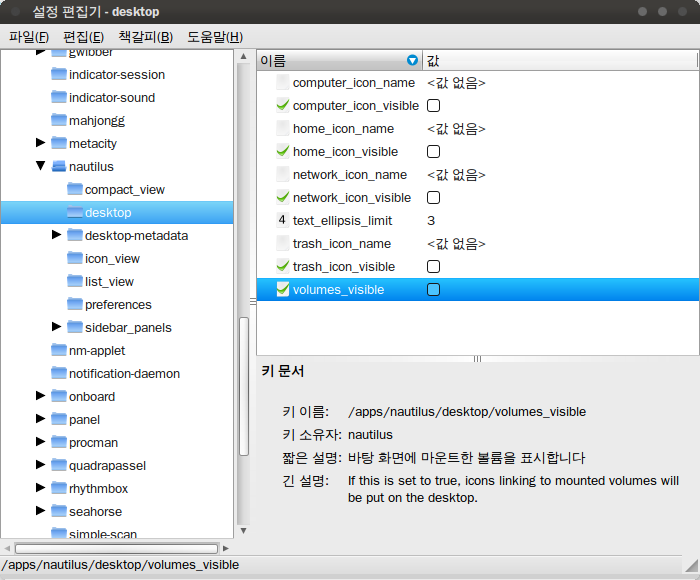The image size is (700, 580).
Task: Open the 책갈피(B) menu
Action: (x=146, y=37)
